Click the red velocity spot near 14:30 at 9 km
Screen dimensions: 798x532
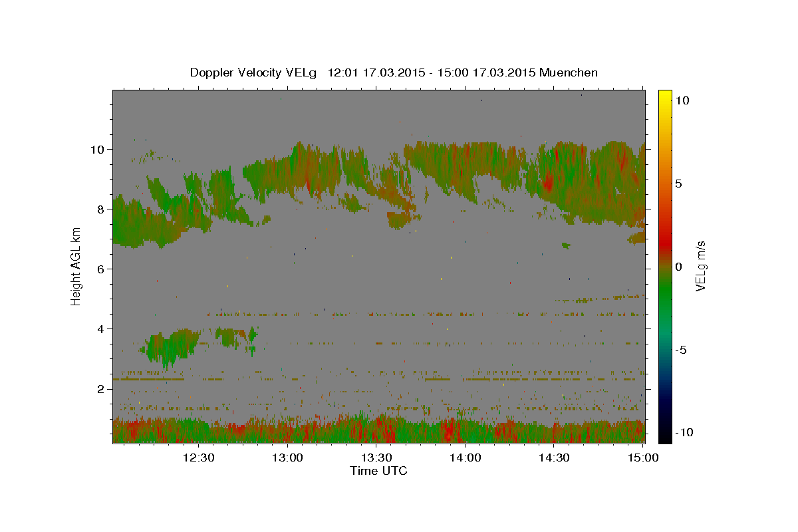coord(549,182)
